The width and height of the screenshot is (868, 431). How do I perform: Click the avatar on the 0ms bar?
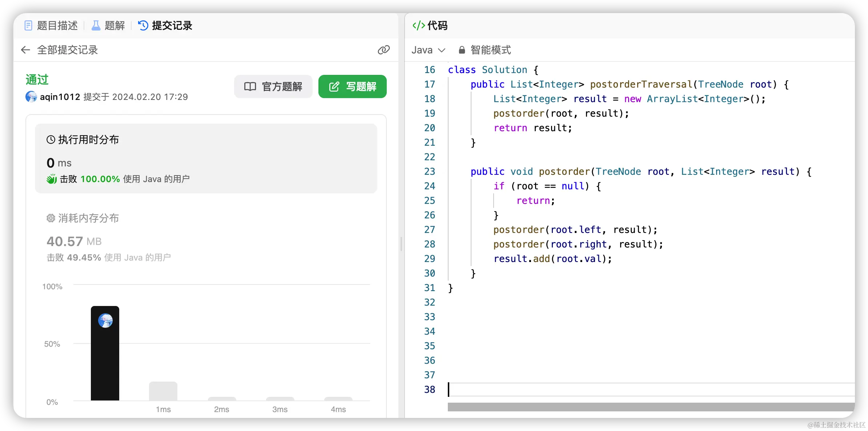click(x=105, y=321)
